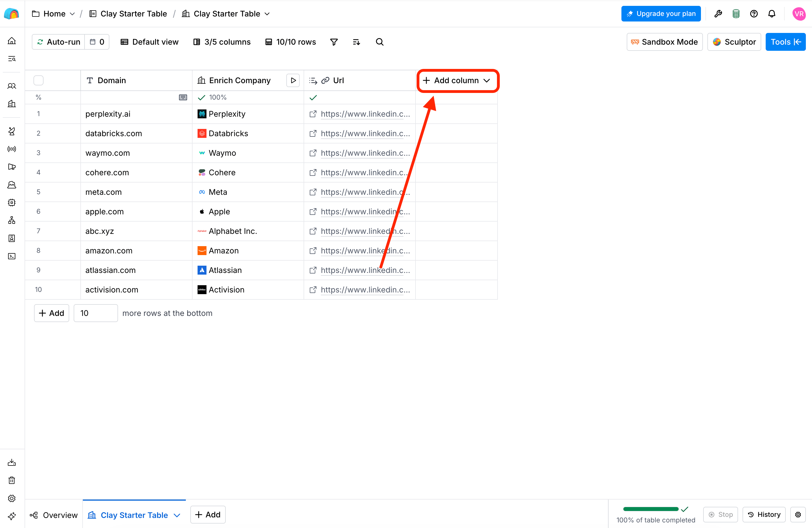Image resolution: width=812 pixels, height=528 pixels.
Task: Open the contact badge icon in the sidebar
Action: coord(12,238)
